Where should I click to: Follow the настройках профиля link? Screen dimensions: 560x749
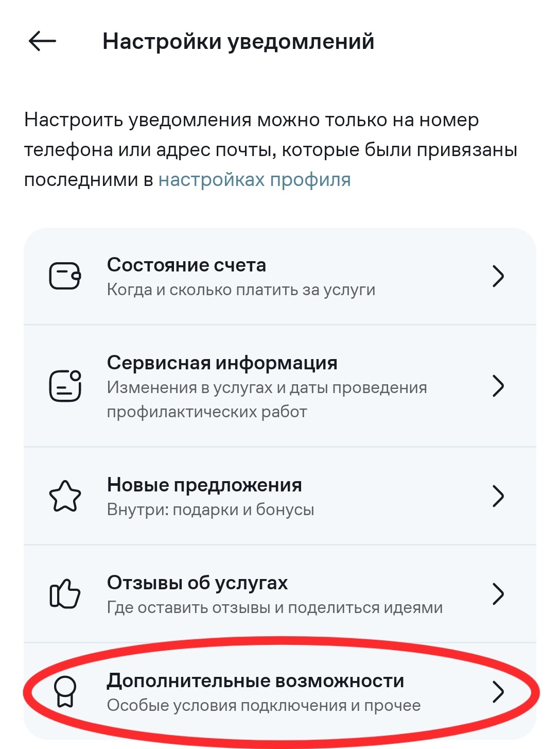pyautogui.click(x=254, y=180)
